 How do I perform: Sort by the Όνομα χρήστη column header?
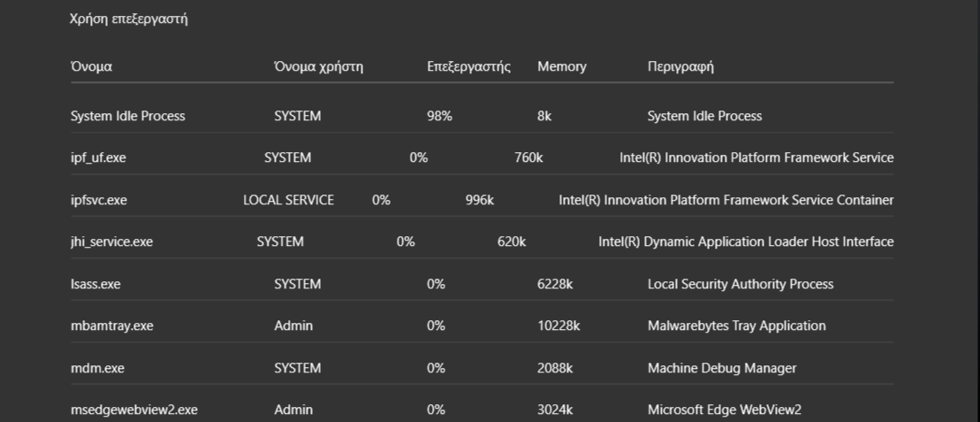319,66
